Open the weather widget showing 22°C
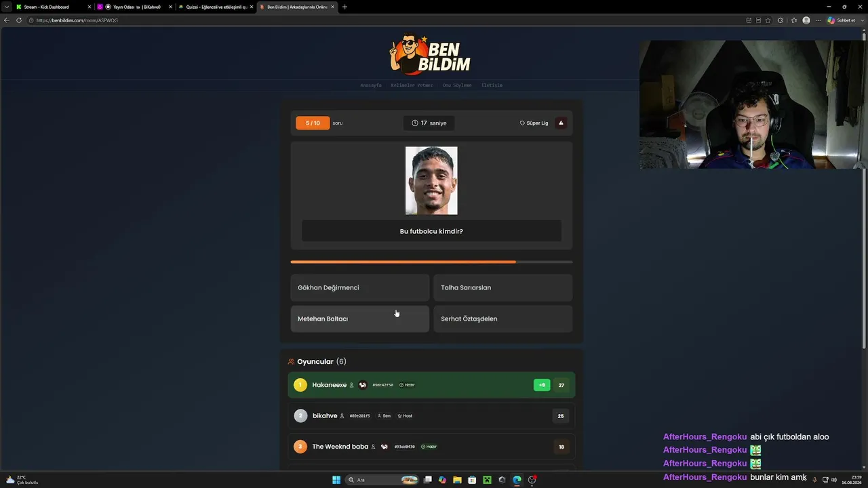 (x=22, y=480)
